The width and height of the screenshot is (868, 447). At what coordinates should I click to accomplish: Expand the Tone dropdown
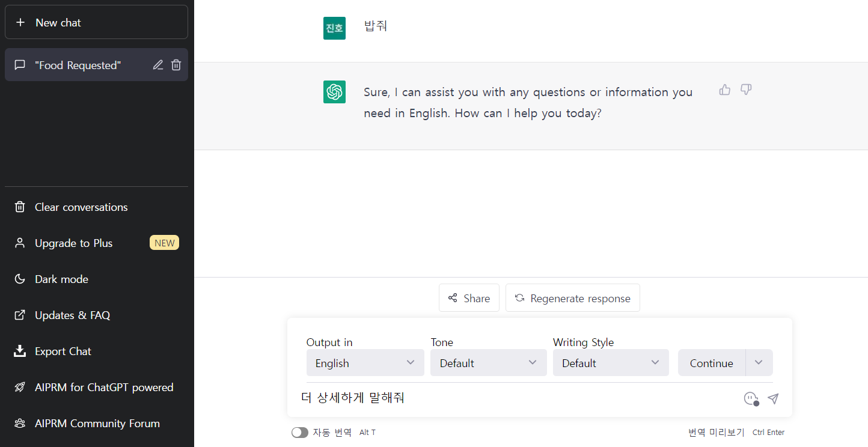488,362
